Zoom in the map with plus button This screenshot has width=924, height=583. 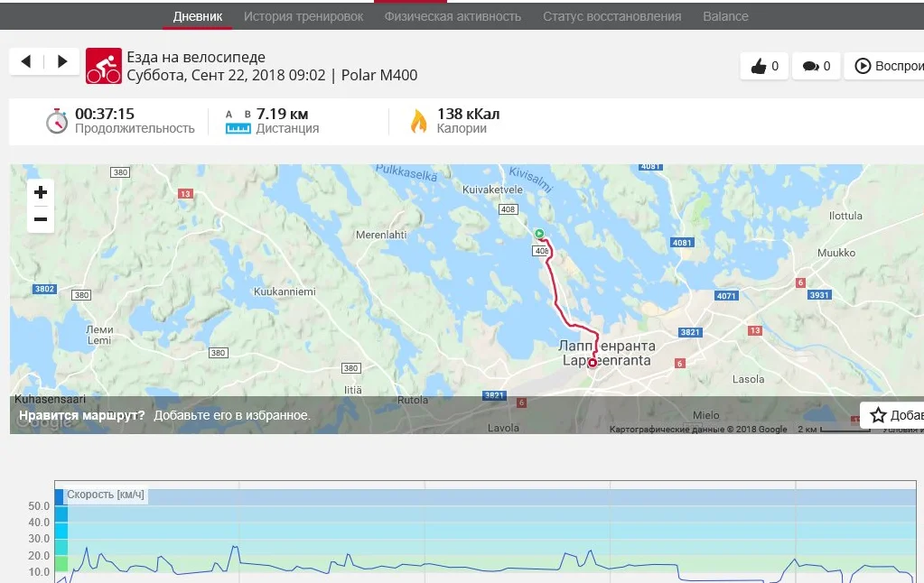pyautogui.click(x=41, y=192)
